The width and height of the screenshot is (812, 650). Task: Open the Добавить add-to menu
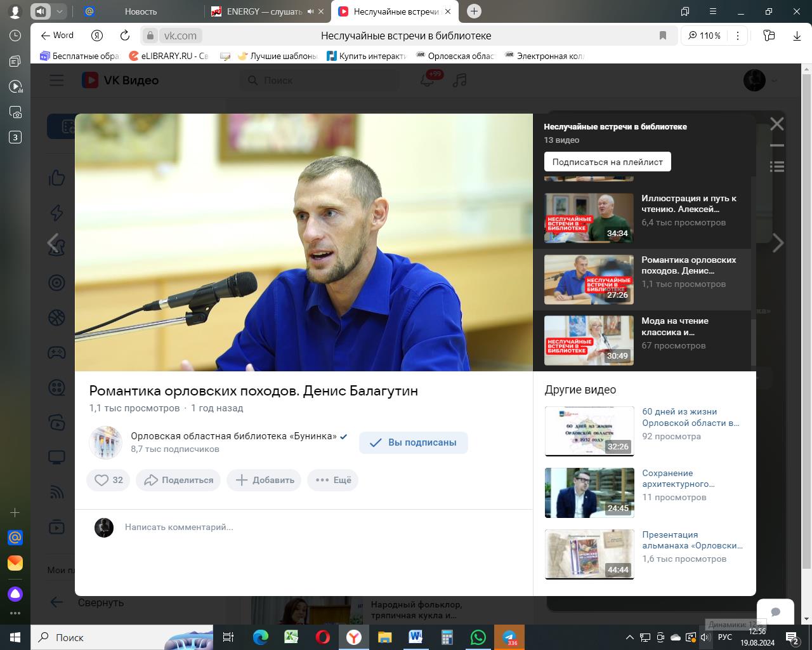[x=265, y=480]
